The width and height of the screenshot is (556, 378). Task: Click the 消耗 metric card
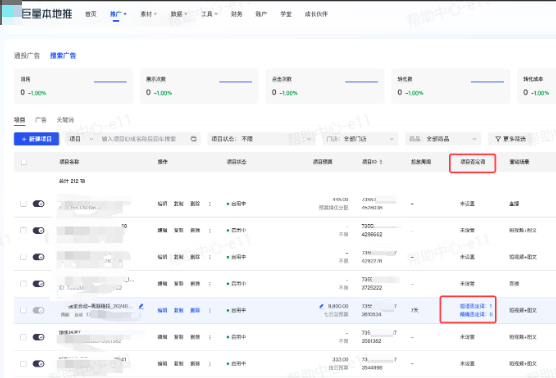point(73,86)
